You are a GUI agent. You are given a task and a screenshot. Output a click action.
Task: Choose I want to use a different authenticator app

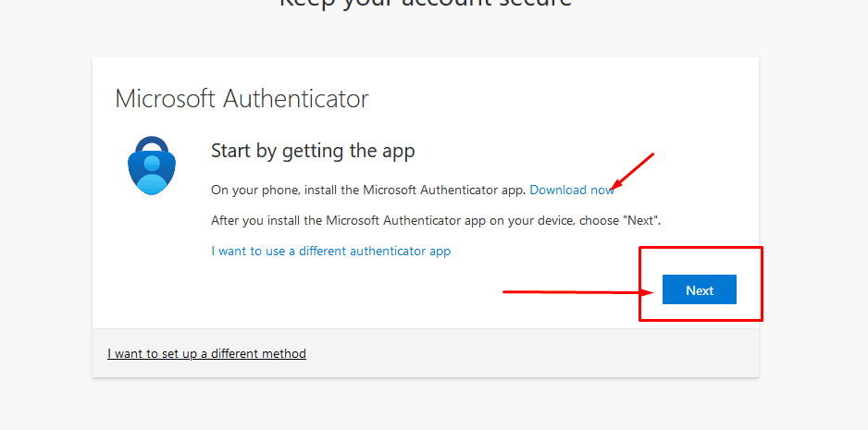[331, 251]
